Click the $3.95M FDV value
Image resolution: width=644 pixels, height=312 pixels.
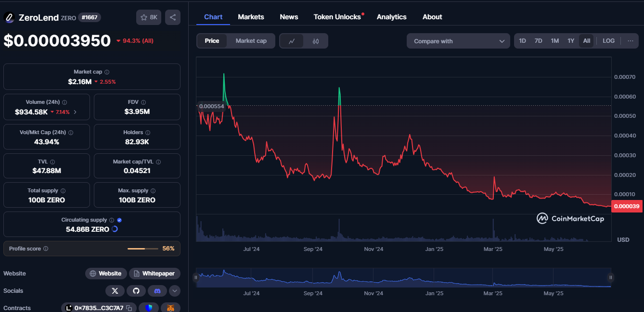[x=137, y=112]
